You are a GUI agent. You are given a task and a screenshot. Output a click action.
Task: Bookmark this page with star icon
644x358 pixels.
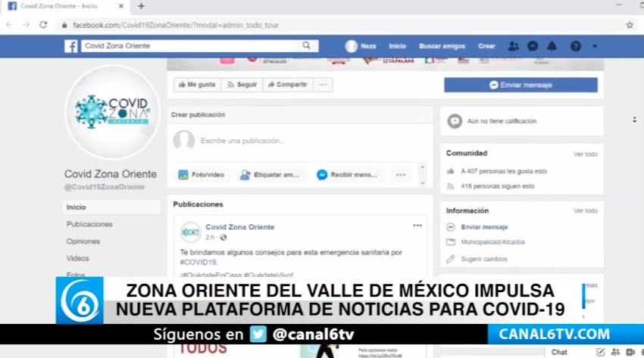(630, 25)
